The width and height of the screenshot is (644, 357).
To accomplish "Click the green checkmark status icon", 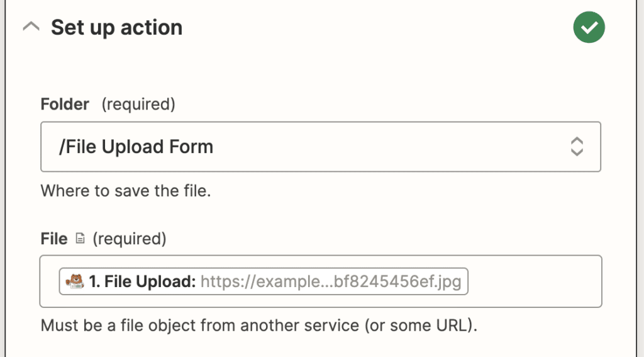I will click(x=589, y=28).
